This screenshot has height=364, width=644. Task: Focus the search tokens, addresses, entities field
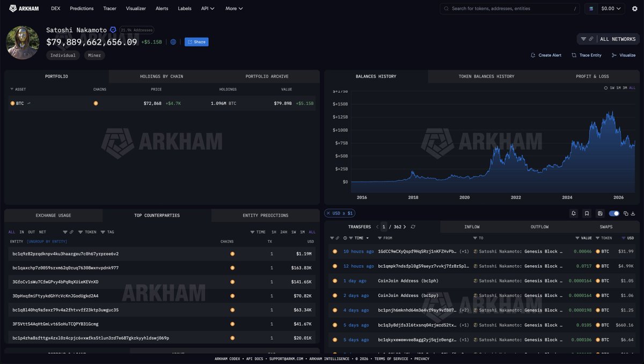tap(510, 9)
